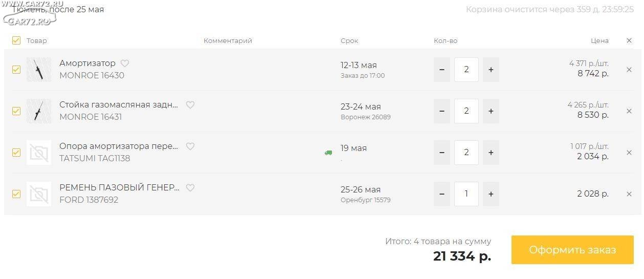Toggle the select-all checkbox next to Товар

[x=16, y=40]
